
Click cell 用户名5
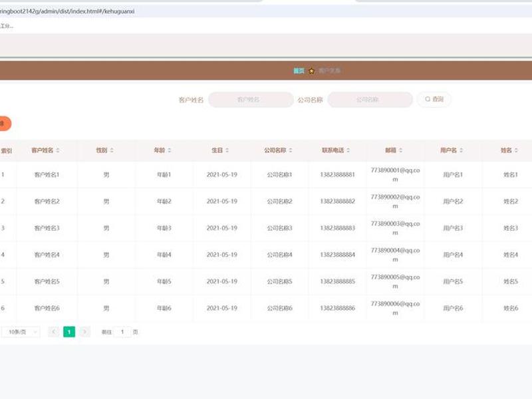pos(453,281)
